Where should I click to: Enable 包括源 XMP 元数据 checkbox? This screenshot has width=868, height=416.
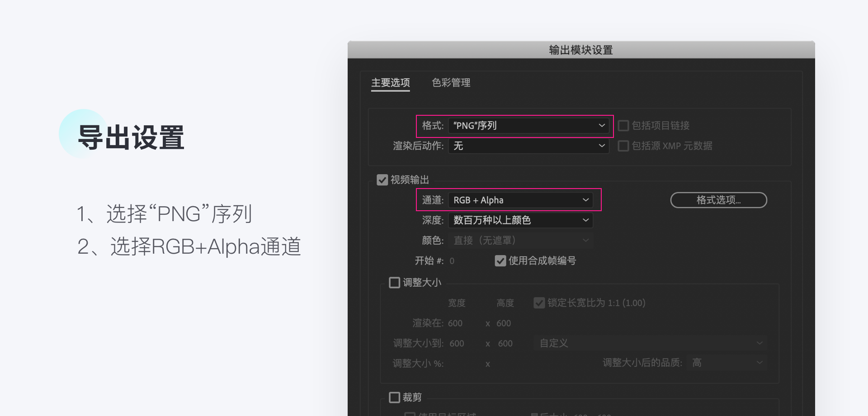point(623,146)
